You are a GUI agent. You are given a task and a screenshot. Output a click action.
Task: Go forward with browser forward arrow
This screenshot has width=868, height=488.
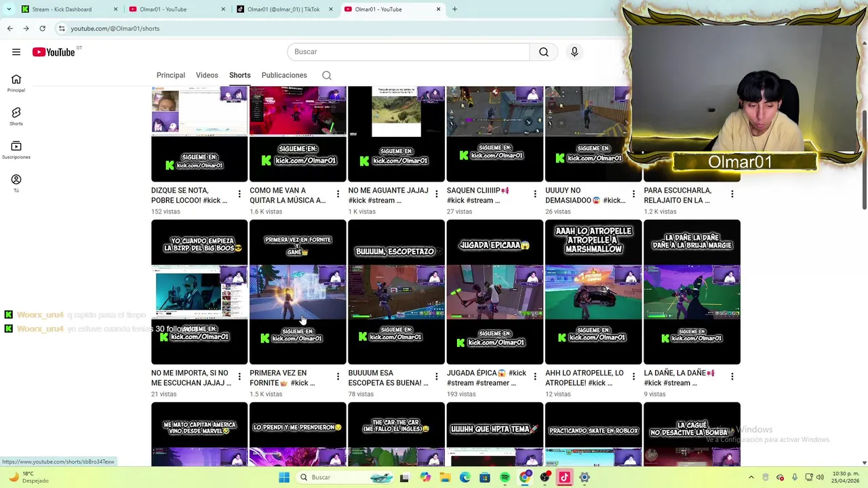click(x=26, y=28)
